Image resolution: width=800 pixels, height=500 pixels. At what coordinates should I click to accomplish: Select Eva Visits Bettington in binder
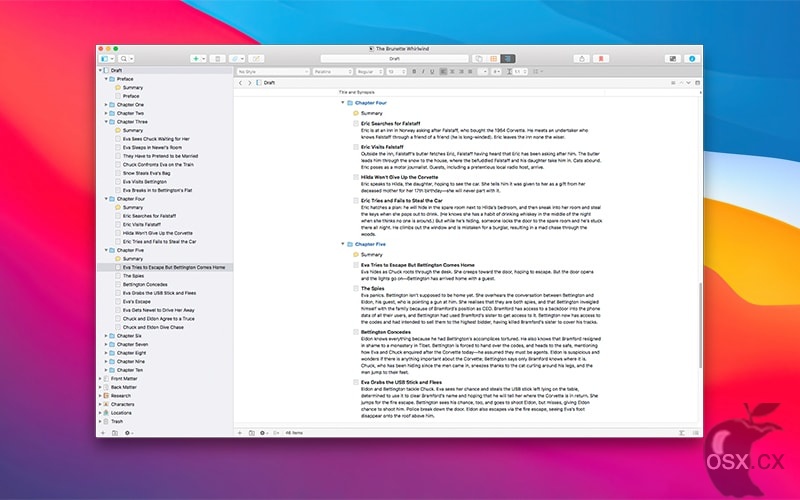144,182
